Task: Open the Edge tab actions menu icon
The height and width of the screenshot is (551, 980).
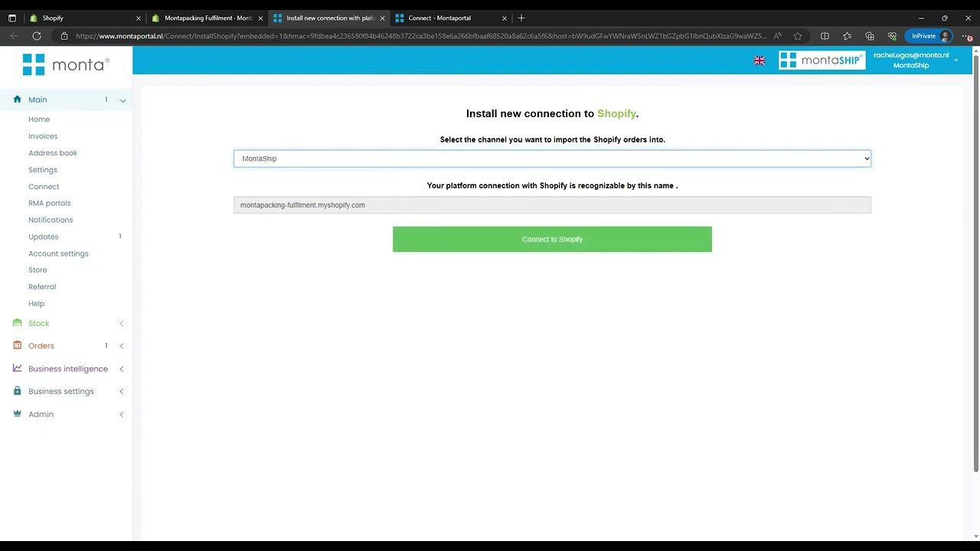Action: [11, 18]
